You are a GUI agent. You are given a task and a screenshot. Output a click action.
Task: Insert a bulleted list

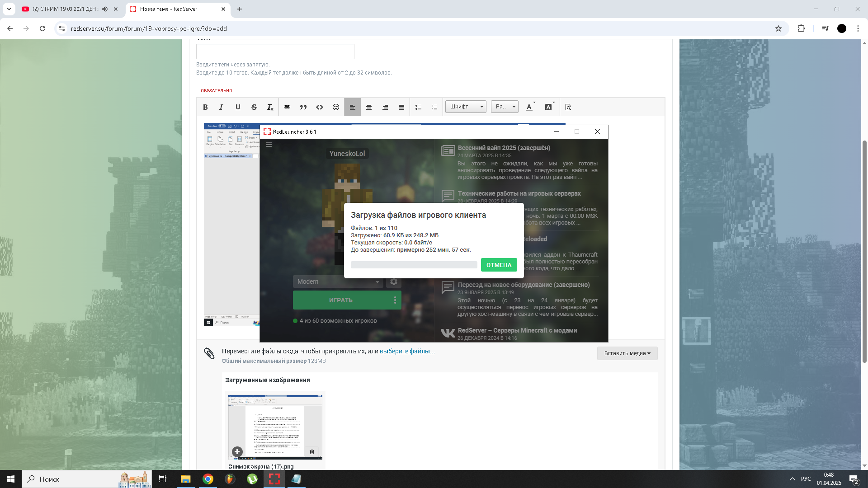click(418, 107)
